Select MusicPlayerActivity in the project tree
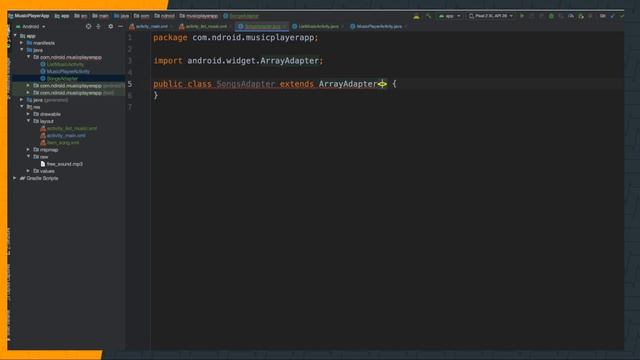This screenshot has width=640, height=360. click(x=68, y=71)
